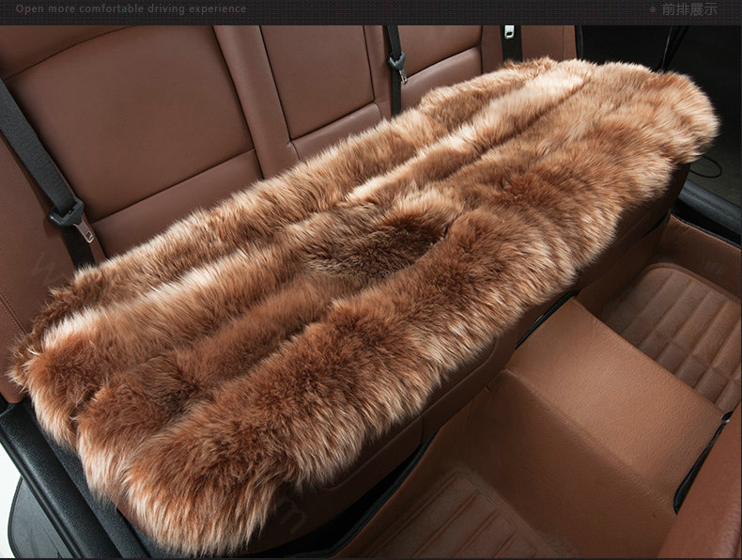Click the "前排展示" label in header
This screenshot has height=560, width=742.
(x=688, y=9)
